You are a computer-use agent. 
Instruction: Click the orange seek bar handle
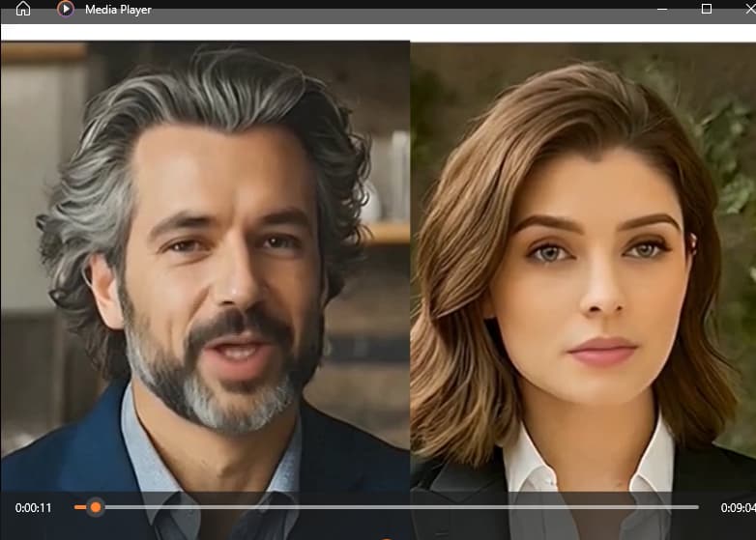tap(96, 507)
